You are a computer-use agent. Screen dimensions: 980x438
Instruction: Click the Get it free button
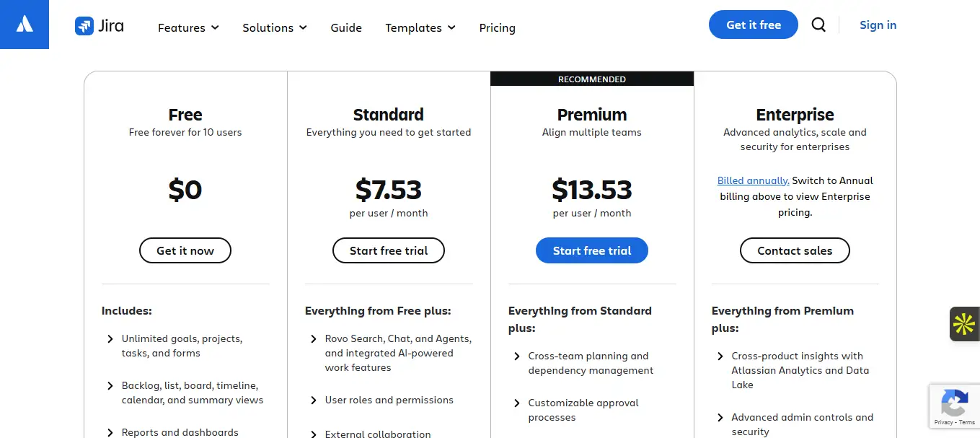pos(753,24)
